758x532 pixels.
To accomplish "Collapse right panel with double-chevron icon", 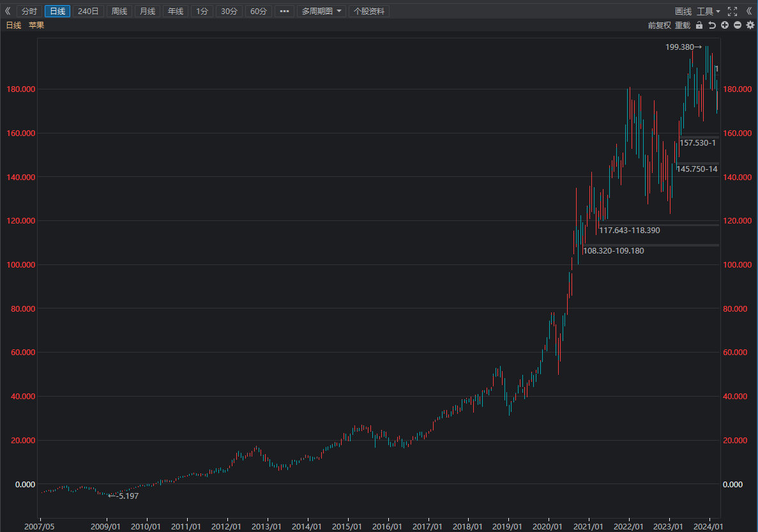I will click(x=749, y=11).
